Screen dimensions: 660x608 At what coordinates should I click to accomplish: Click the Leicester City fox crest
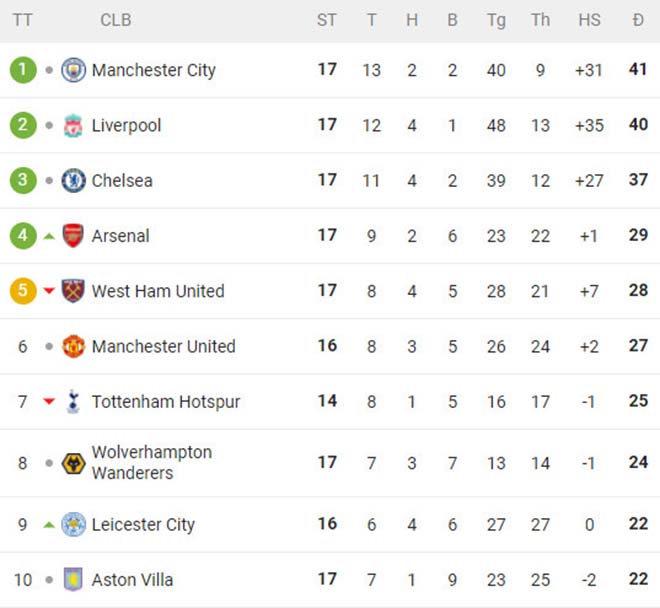click(x=73, y=524)
